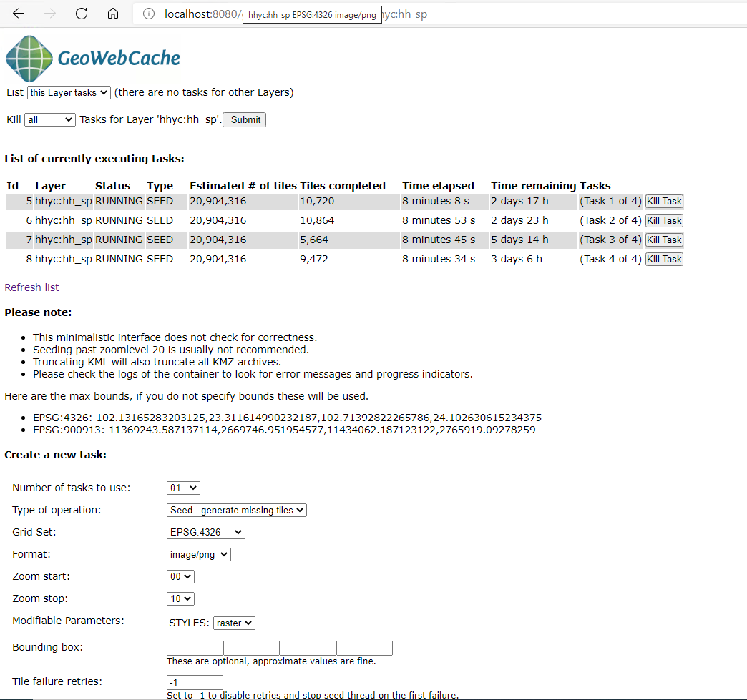Click the browser back arrow
Image resolution: width=747 pixels, height=700 pixels.
(x=18, y=14)
